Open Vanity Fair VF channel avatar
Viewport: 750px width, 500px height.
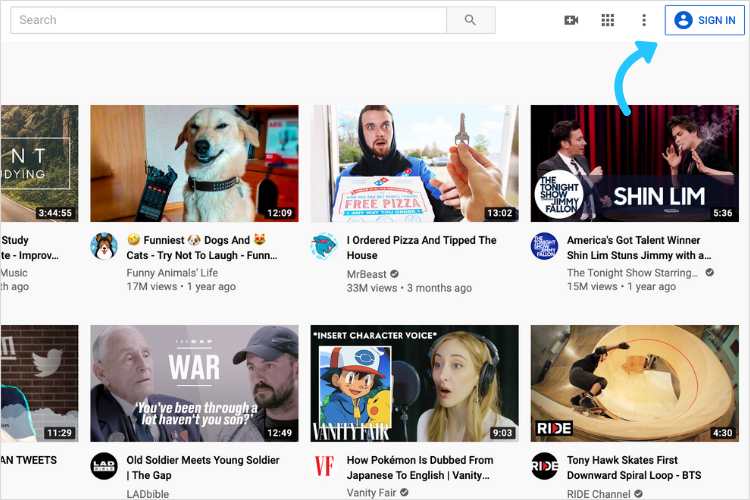point(324,466)
